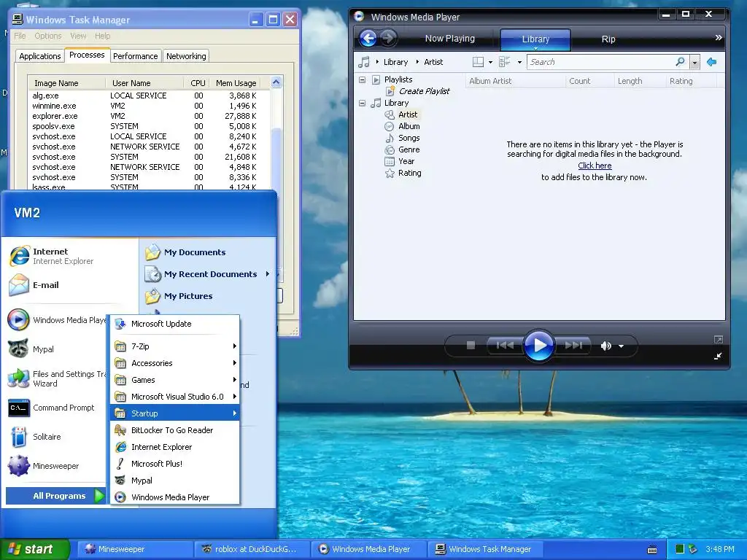Select Album in the Library tree
This screenshot has height=560, width=747.
click(409, 126)
